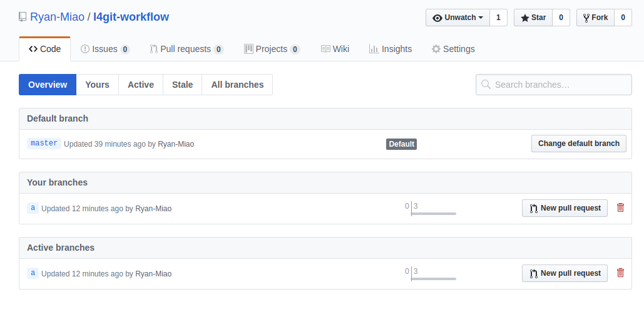The width and height of the screenshot is (644, 309).
Task: Open the Code tab
Action: (45, 49)
